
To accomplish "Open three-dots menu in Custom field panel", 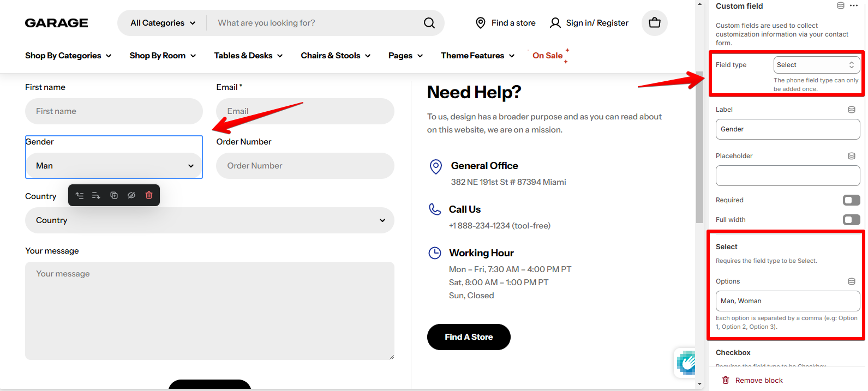I will click(x=854, y=5).
